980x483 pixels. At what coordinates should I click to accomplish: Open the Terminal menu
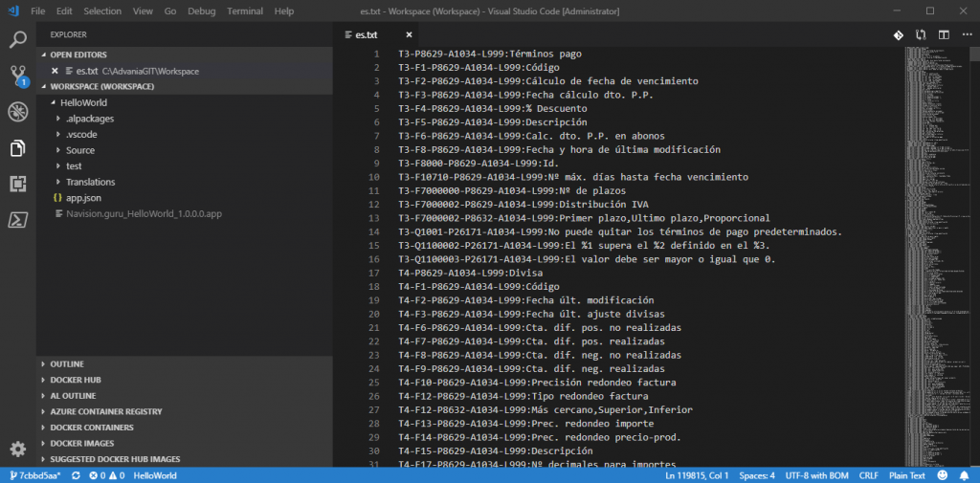pyautogui.click(x=243, y=11)
